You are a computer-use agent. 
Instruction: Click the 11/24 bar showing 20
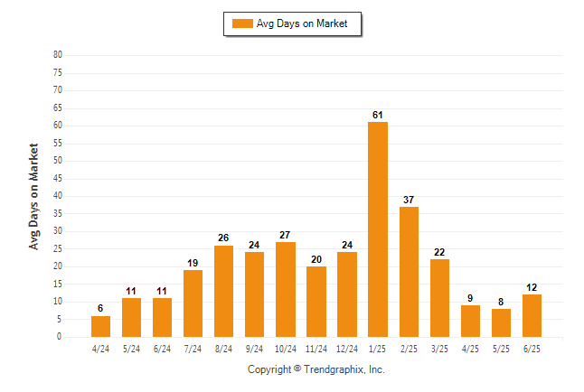click(x=316, y=302)
